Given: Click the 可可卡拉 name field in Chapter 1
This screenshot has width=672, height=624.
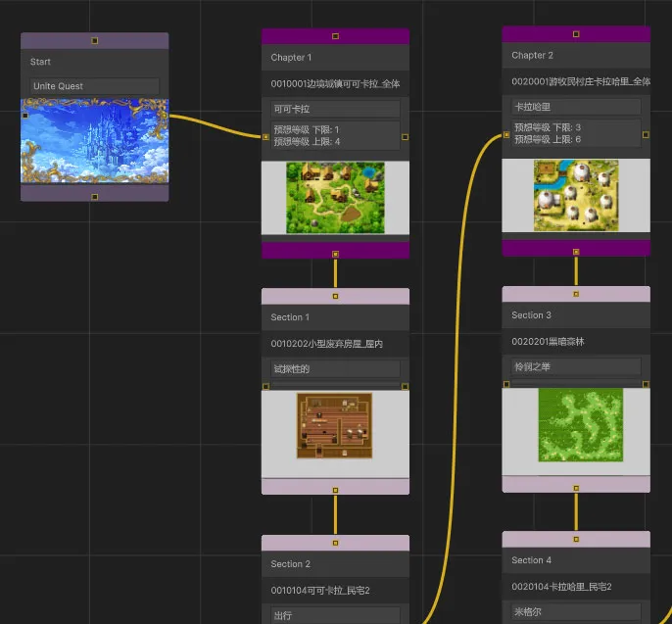Looking at the screenshot, I should tap(335, 109).
